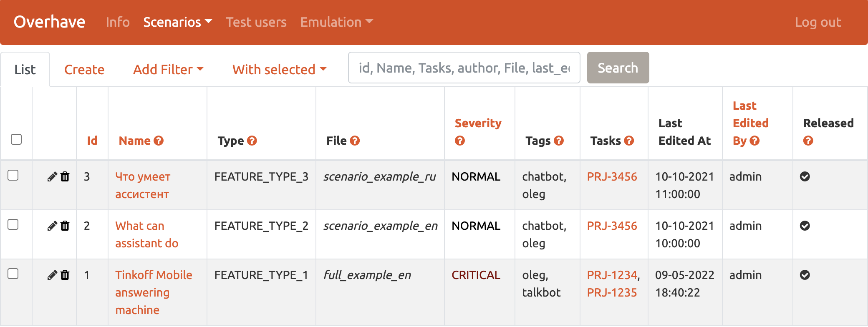This screenshot has width=868, height=327.
Task: Click the trash icon for scenario id 2
Action: pos(65,226)
